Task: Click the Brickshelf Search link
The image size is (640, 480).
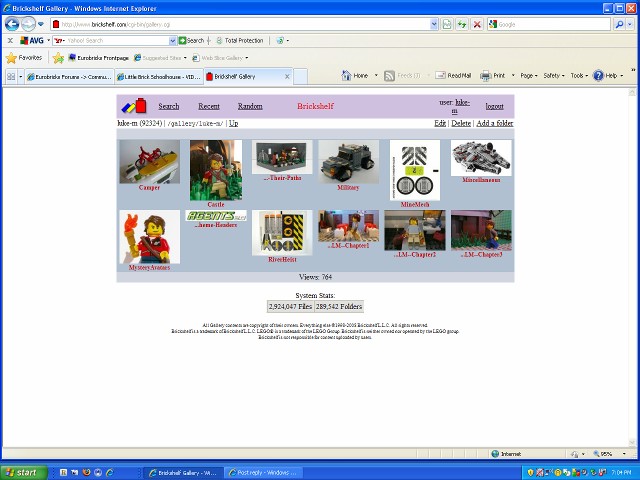Action: click(169, 106)
